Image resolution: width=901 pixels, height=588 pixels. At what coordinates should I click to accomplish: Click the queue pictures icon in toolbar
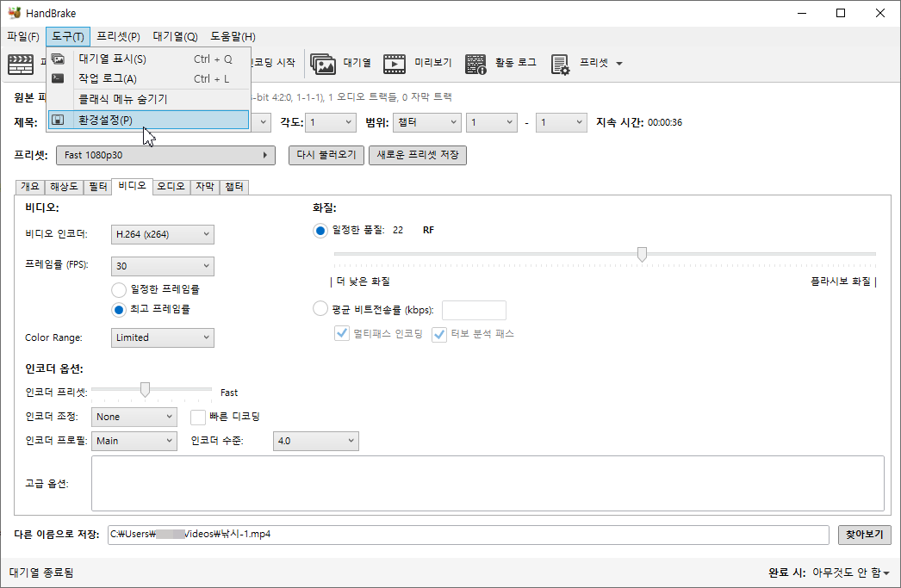point(323,64)
